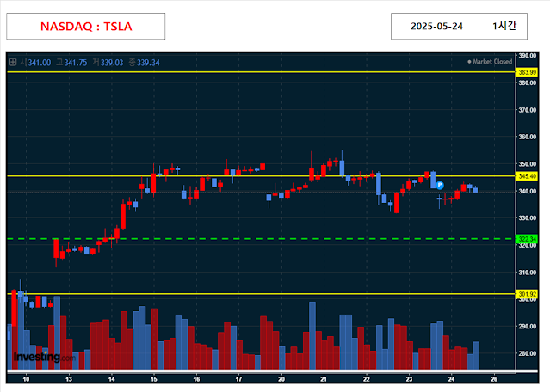Image resolution: width=550 pixels, height=392 pixels.
Task: Click the open value 341.00
Action: 40,63
